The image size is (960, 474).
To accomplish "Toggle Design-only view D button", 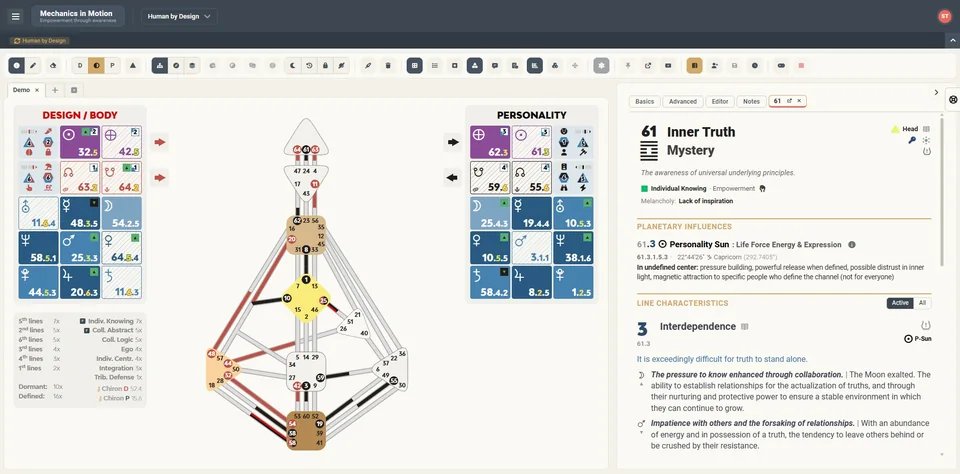I will point(80,66).
